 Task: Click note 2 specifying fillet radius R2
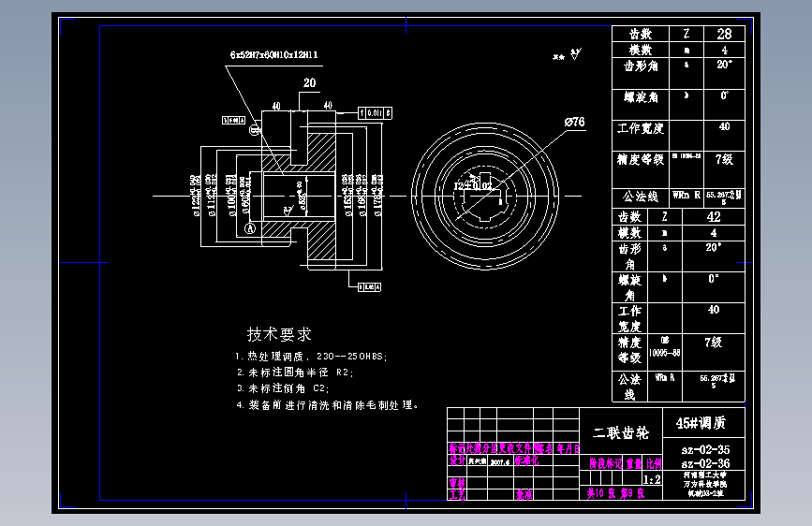coord(295,373)
